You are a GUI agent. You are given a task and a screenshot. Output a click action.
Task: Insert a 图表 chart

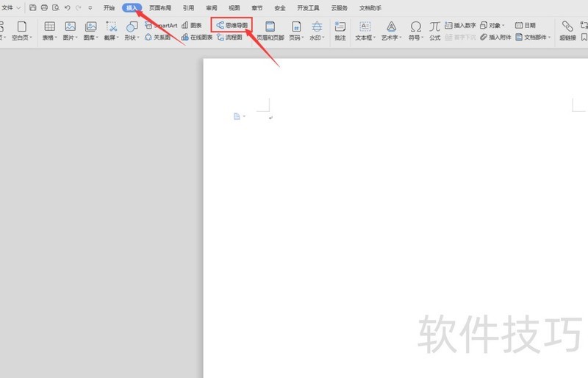coord(192,25)
